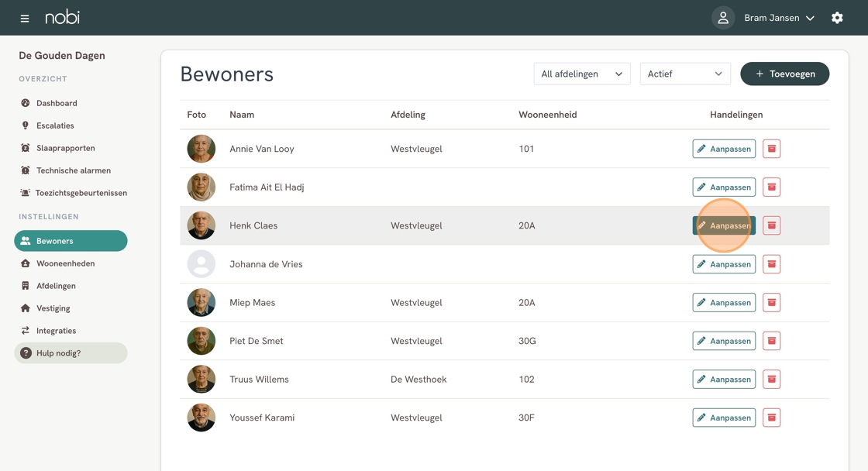Open the settings gear icon
Viewport: 868px width, 471px height.
(x=837, y=18)
